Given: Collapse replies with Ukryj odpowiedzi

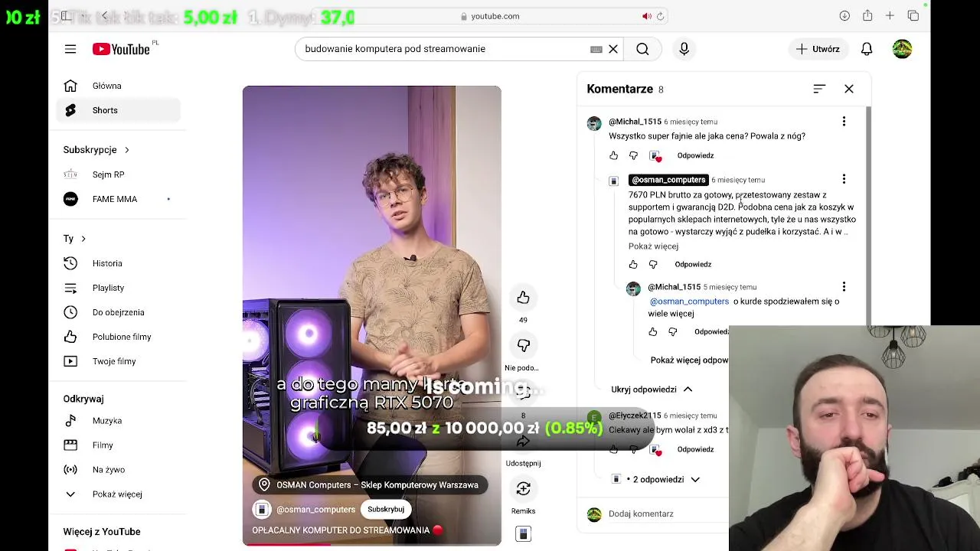Looking at the screenshot, I should point(652,390).
